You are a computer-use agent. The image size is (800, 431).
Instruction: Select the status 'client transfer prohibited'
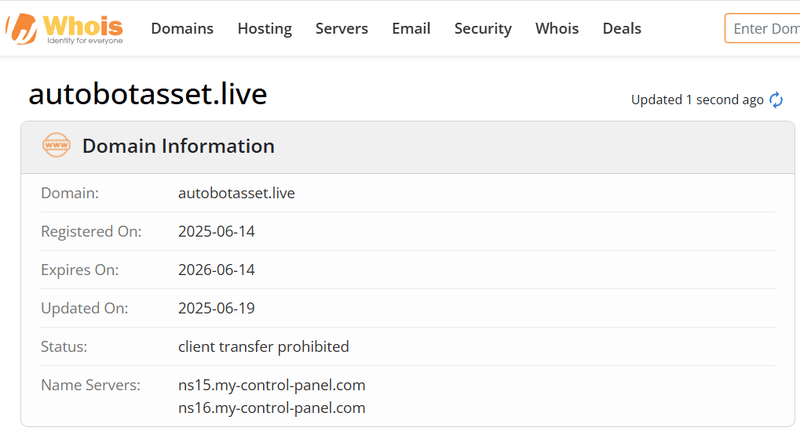263,347
